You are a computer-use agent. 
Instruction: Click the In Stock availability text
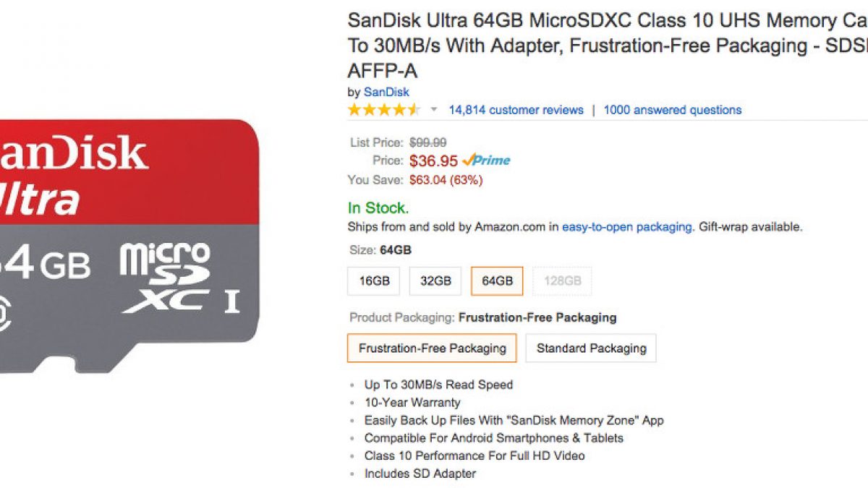click(378, 208)
